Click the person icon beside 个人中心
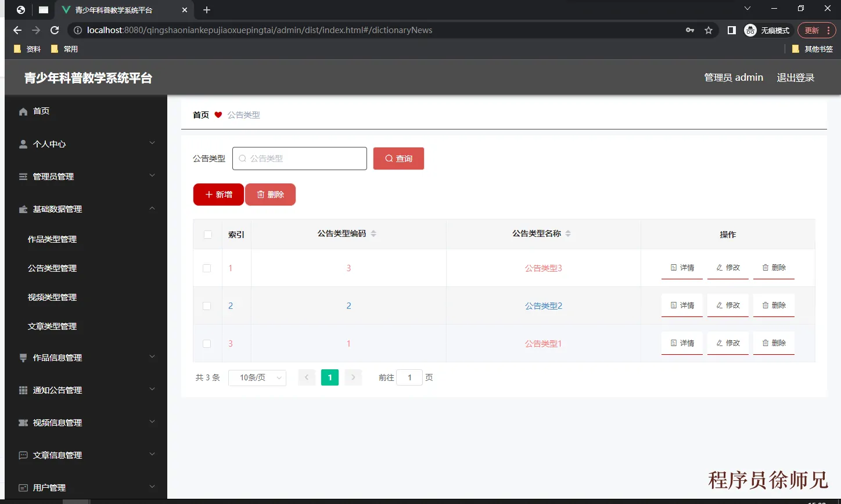The image size is (841, 504). tap(23, 144)
